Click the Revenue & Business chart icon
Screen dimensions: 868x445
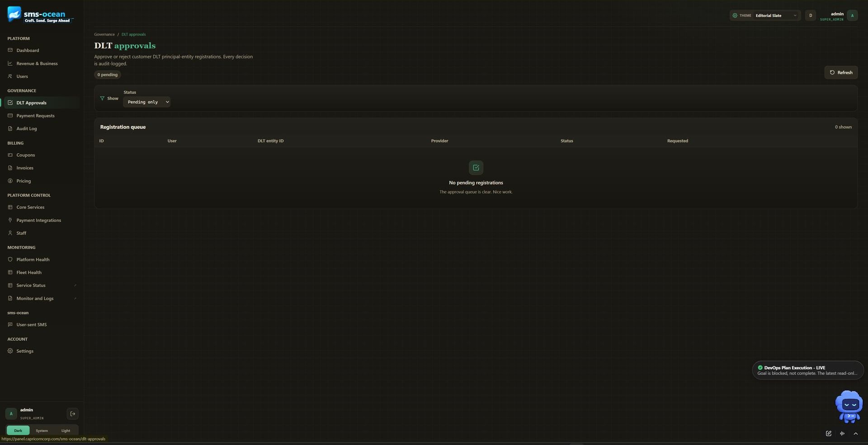click(x=10, y=63)
